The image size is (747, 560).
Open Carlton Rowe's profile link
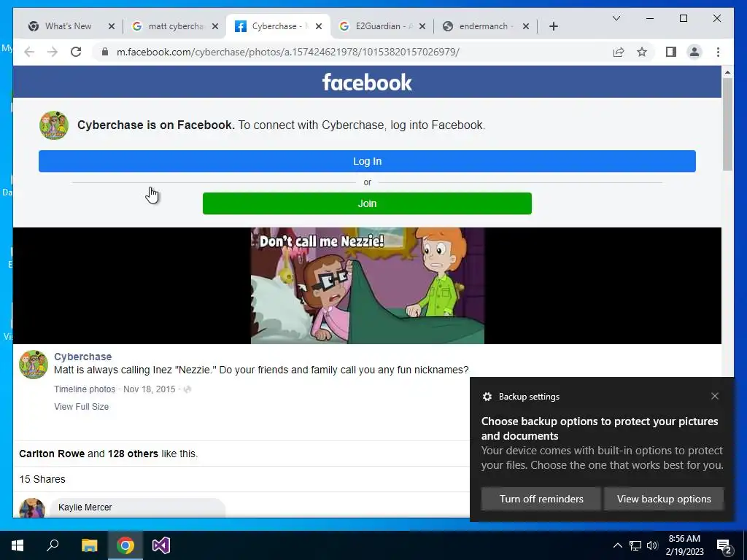pyautogui.click(x=52, y=454)
